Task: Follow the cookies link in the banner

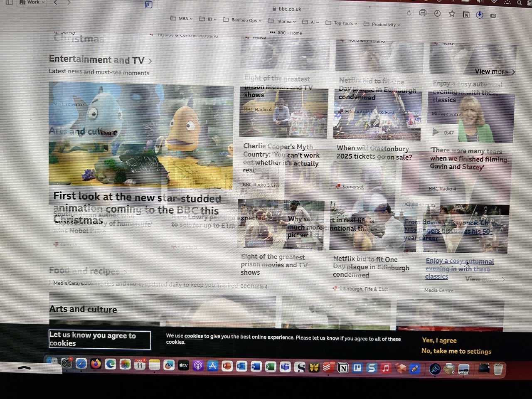Action: tap(194, 336)
